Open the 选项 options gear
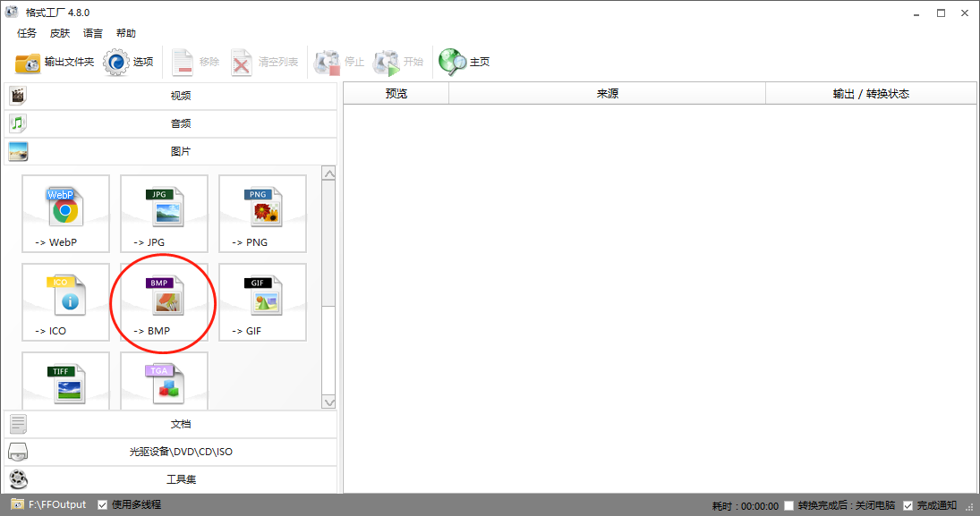Image resolution: width=980 pixels, height=516 pixels. click(x=129, y=62)
